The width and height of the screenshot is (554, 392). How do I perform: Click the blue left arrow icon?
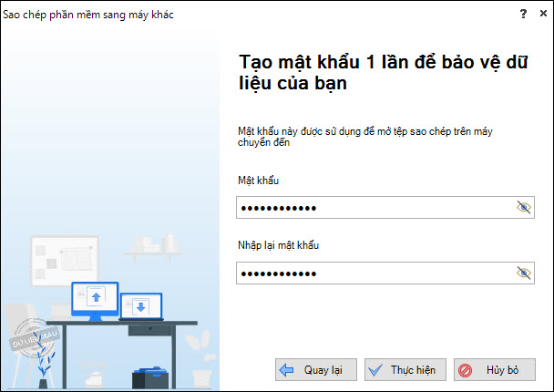click(286, 370)
